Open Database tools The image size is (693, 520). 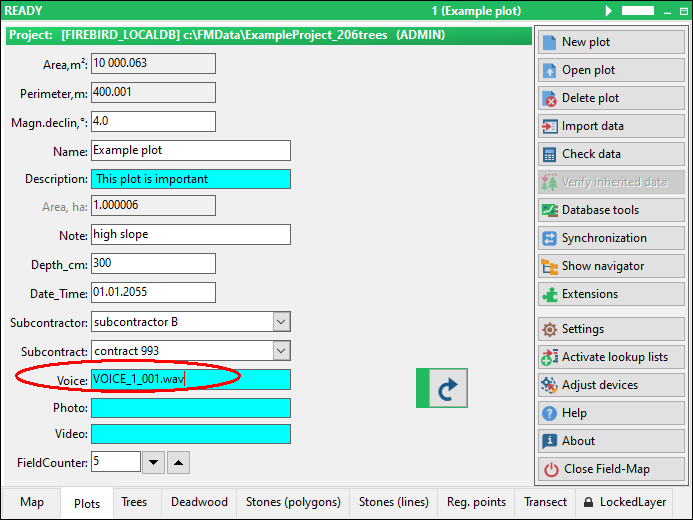point(550,210)
